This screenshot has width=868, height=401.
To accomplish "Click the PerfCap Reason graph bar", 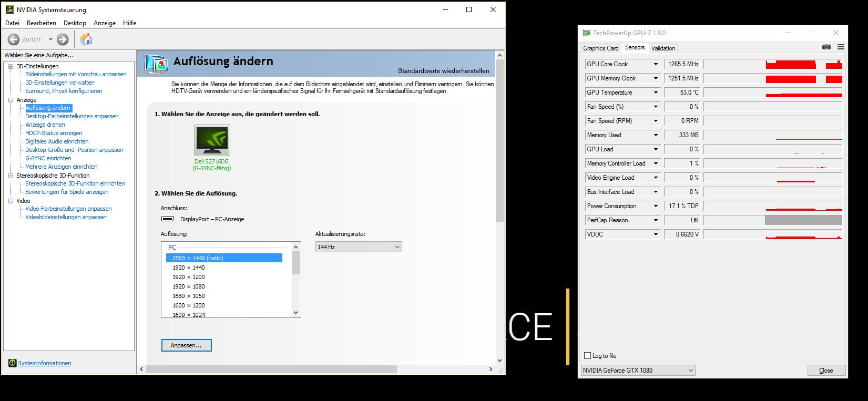I will coord(803,220).
